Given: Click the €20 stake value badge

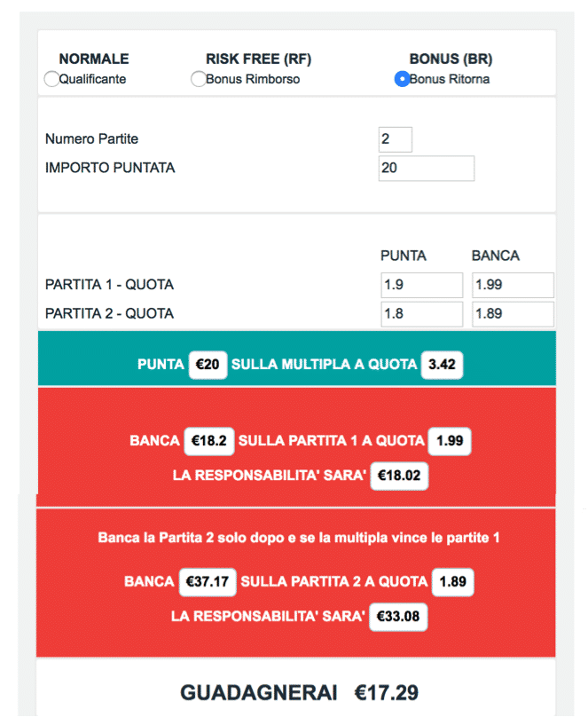Looking at the screenshot, I should tap(208, 365).
